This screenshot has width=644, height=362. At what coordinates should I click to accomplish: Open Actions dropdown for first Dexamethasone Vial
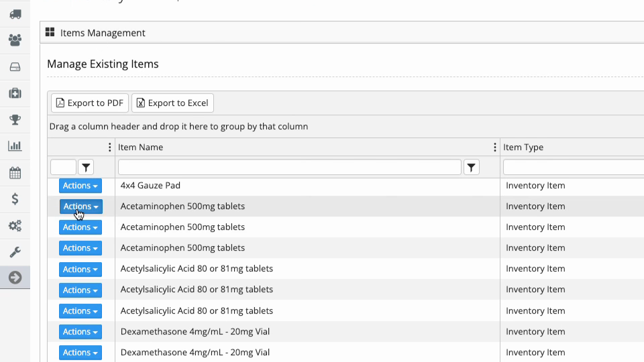point(80,332)
